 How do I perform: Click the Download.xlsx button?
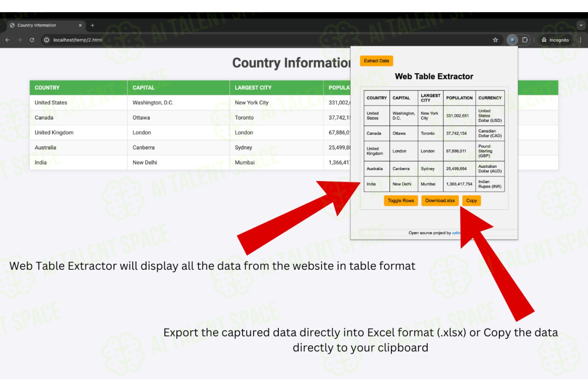coord(440,201)
